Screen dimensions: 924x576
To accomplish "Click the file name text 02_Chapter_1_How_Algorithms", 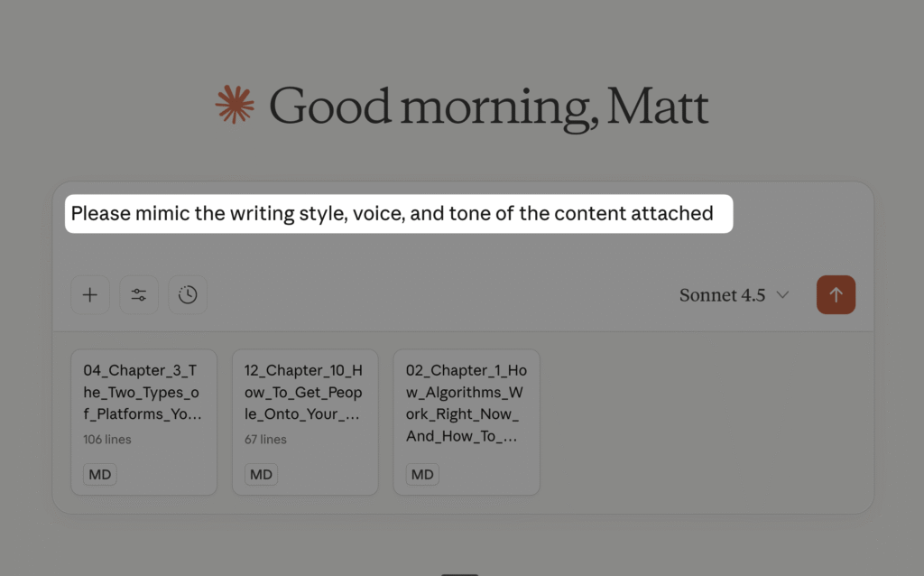I will coord(466,393).
